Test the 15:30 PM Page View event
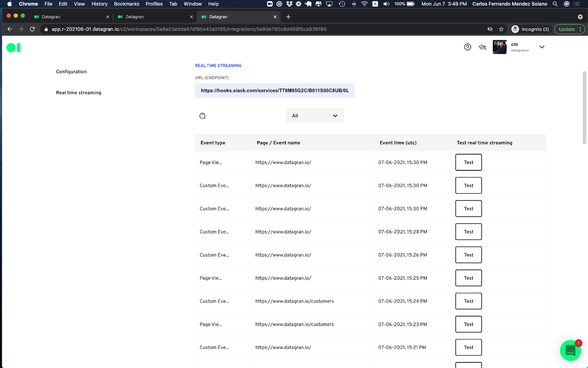 pos(469,162)
